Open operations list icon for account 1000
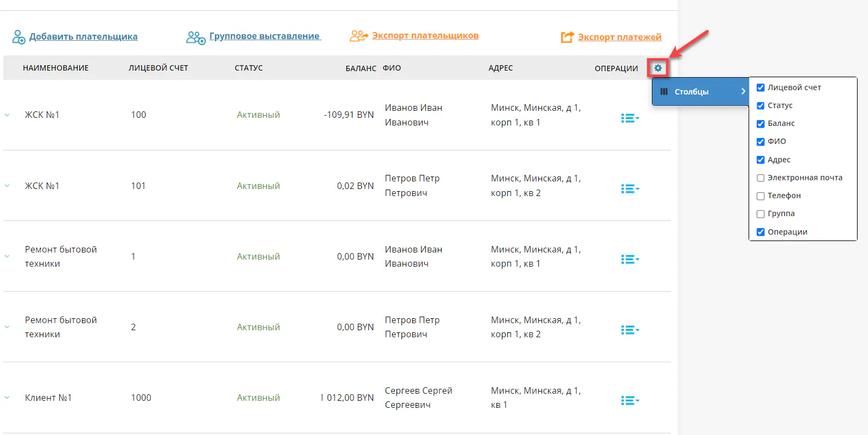Screen dimensions: 868x435 pos(630,401)
